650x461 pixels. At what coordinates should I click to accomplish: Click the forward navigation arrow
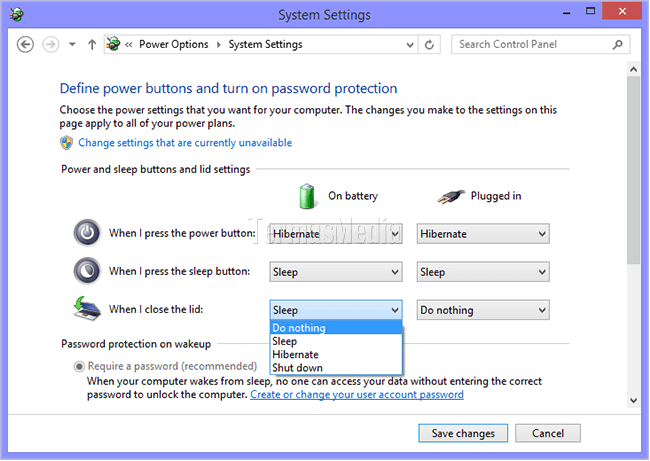(51, 44)
